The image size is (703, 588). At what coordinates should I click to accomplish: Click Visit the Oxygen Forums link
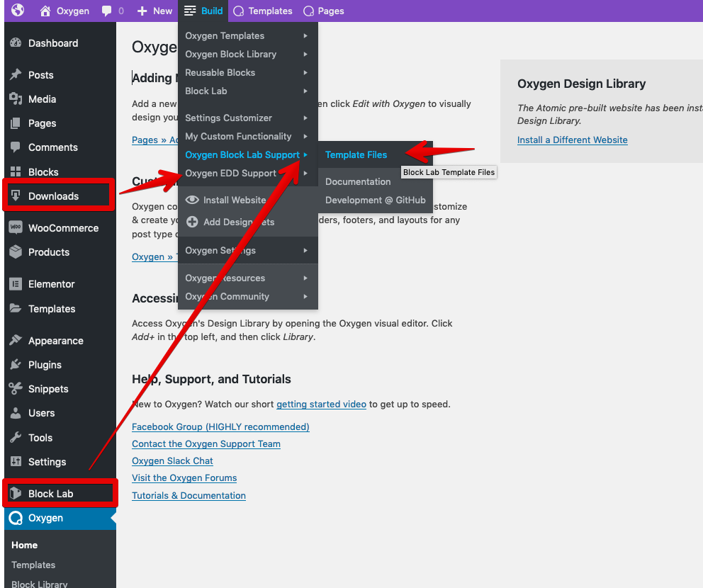184,477
